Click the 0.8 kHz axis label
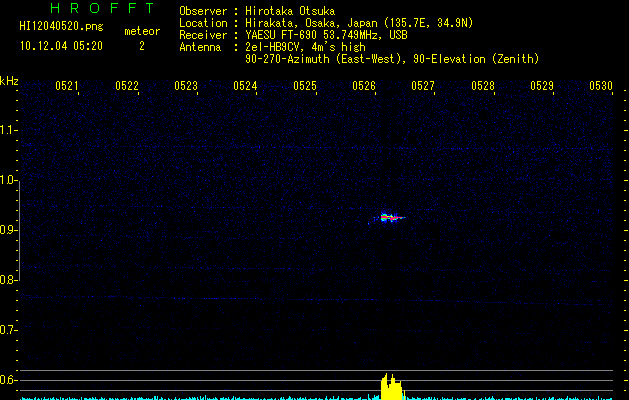 [x=8, y=280]
